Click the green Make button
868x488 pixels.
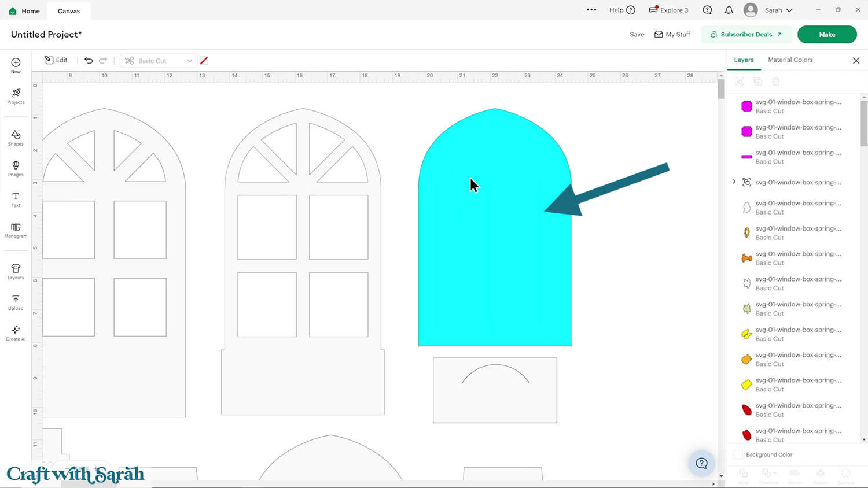pyautogui.click(x=826, y=35)
